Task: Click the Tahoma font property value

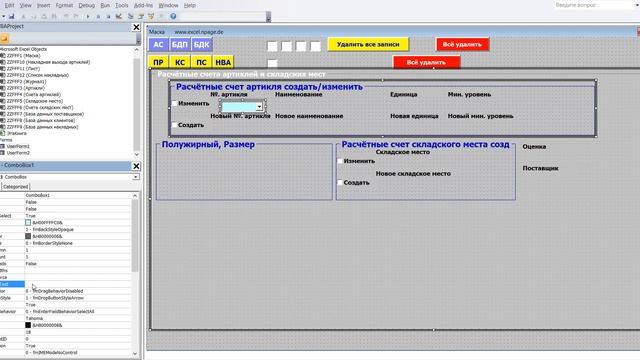Action: point(34,318)
